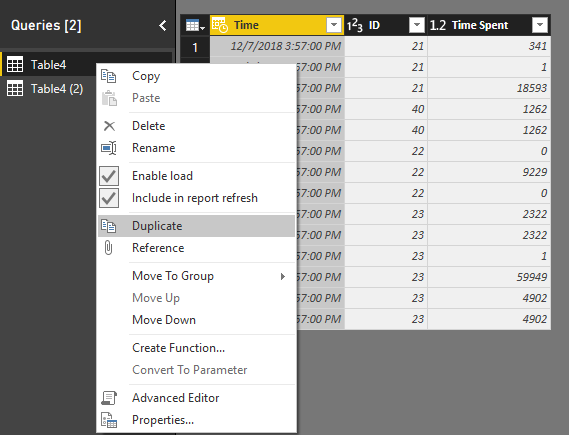This screenshot has width=569, height=435.
Task: Click the Reference paperclip icon
Action: tap(108, 248)
